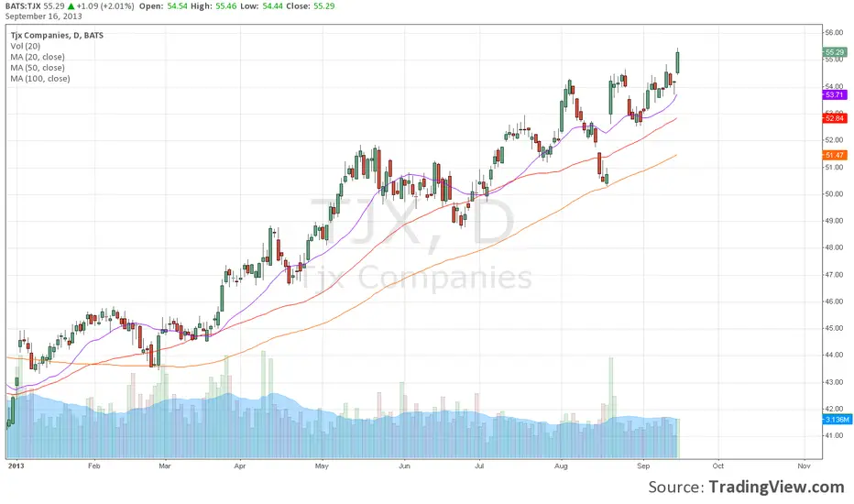Click the Oct label on time axis
The height and width of the screenshot is (504, 854).
(x=718, y=466)
